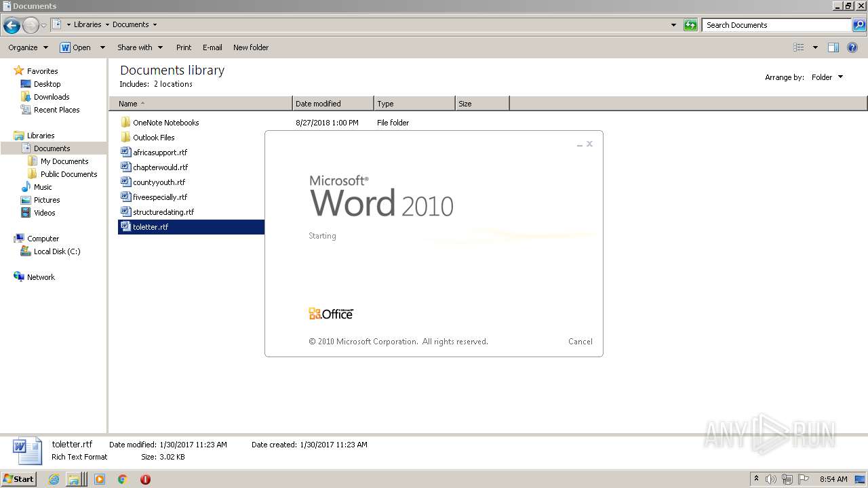
Task: Click the change view icon
Action: point(799,47)
